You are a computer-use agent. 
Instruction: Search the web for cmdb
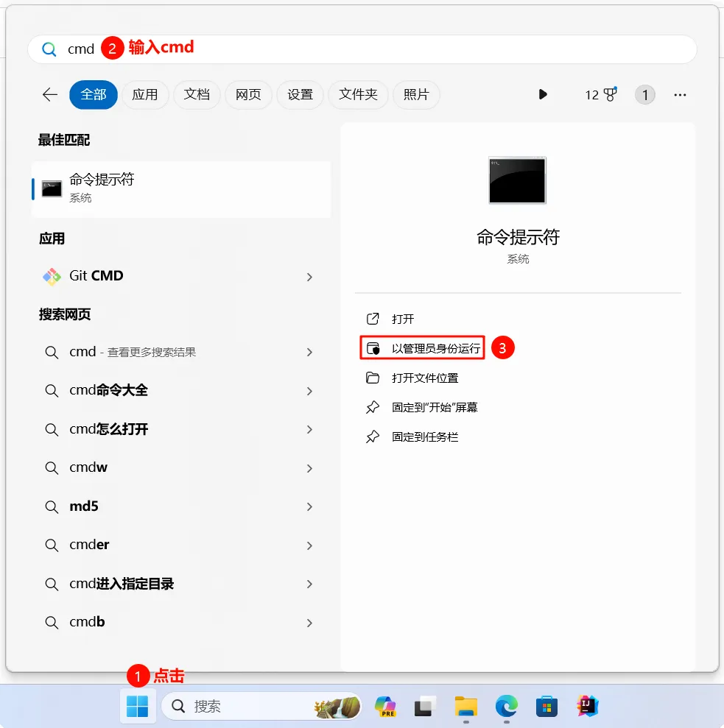click(x=87, y=622)
